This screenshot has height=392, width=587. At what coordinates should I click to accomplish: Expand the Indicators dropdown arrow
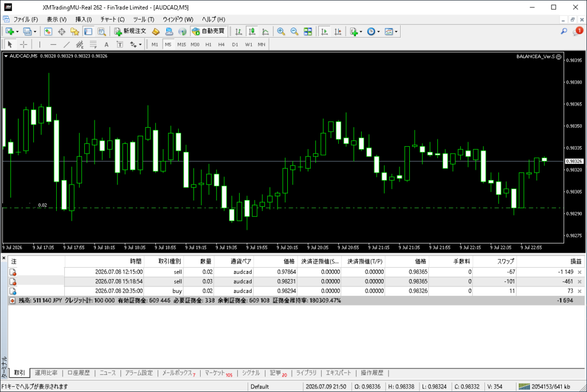361,32
